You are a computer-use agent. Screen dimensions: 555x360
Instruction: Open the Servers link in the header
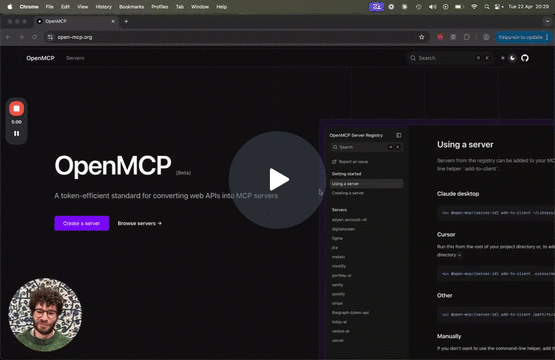pyautogui.click(x=75, y=58)
